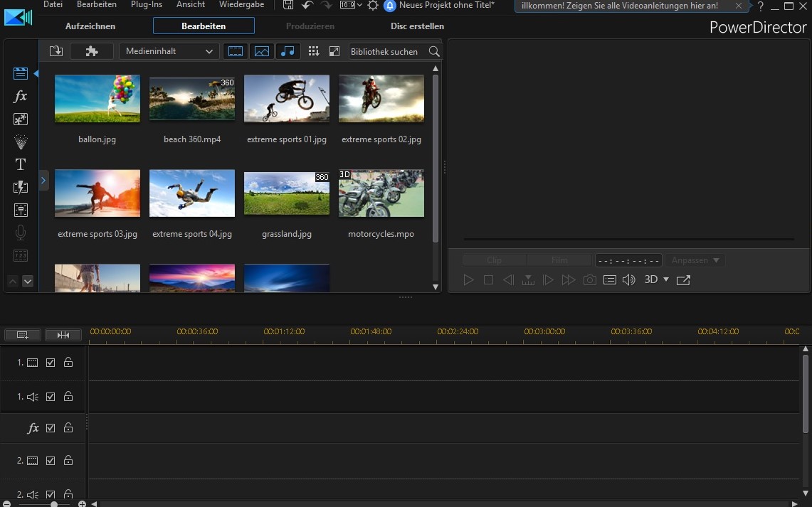The image size is (812, 507).
Task: Lock video track 2
Action: coord(68,460)
